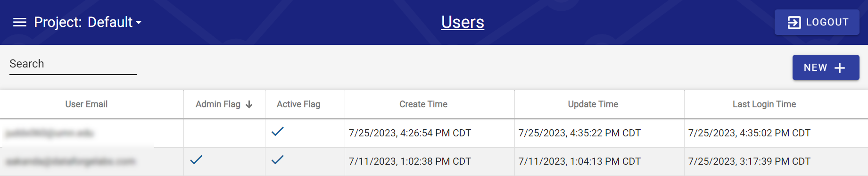This screenshot has width=868, height=176.
Task: Click the dropdown caret beside Default
Action: pos(139,23)
